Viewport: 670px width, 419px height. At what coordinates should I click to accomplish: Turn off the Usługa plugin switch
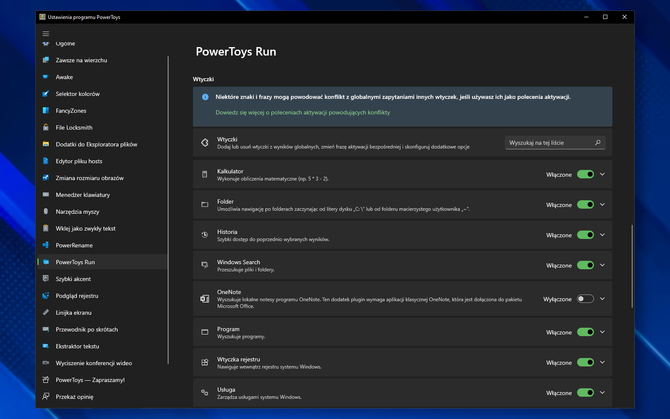(585, 393)
